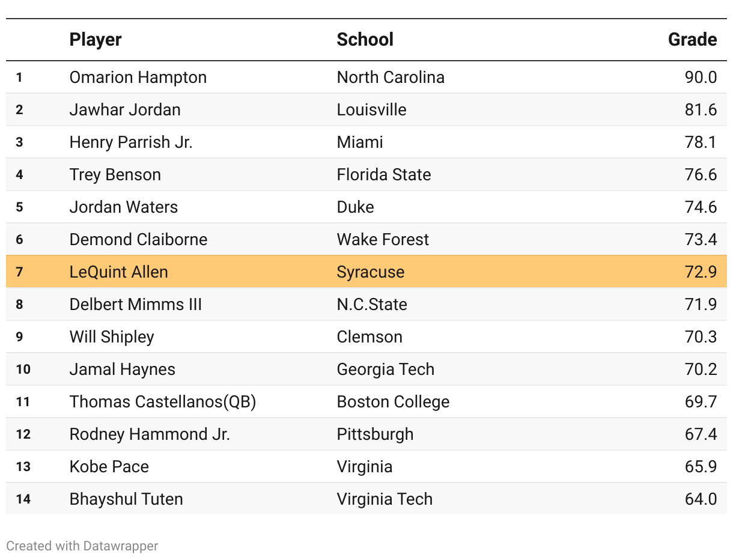Screen dimensions: 733x560
Task: Select Delbert Mimms III player name
Action: tap(136, 305)
